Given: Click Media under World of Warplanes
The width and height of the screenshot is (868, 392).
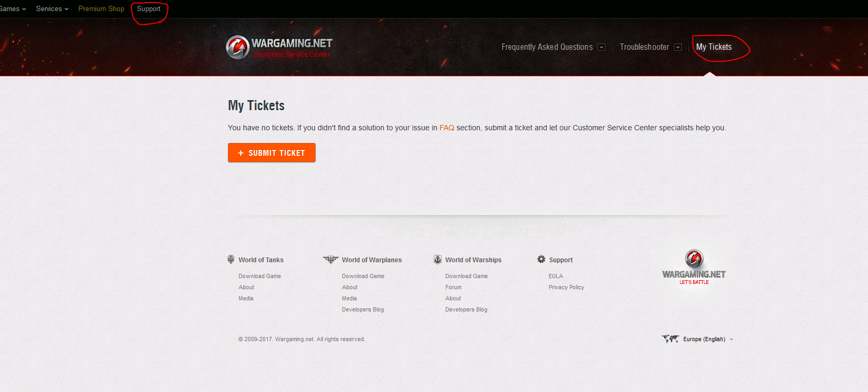Looking at the screenshot, I should coord(349,298).
